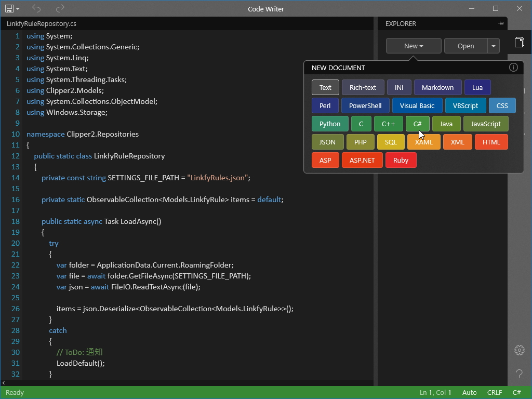Pin the Explorer panel
532x399 pixels.
[501, 23]
